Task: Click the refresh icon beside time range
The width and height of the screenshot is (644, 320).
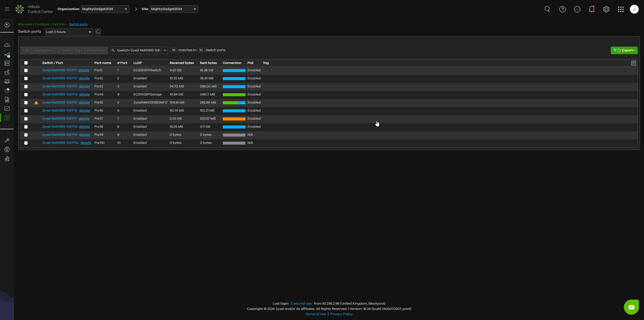Action: pos(98,32)
